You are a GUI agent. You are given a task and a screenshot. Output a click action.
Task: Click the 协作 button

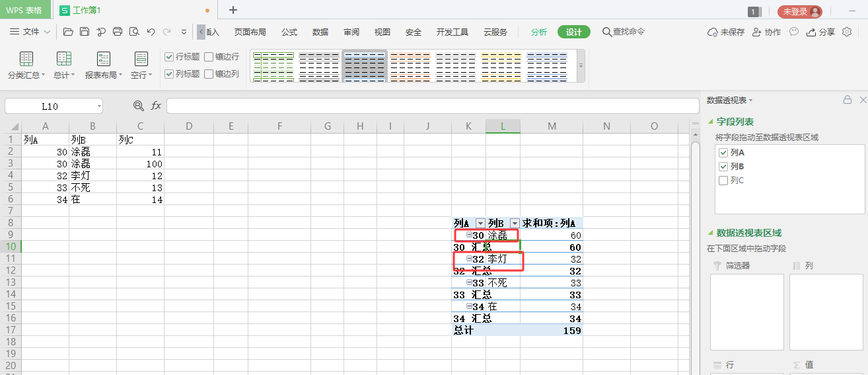[766, 32]
